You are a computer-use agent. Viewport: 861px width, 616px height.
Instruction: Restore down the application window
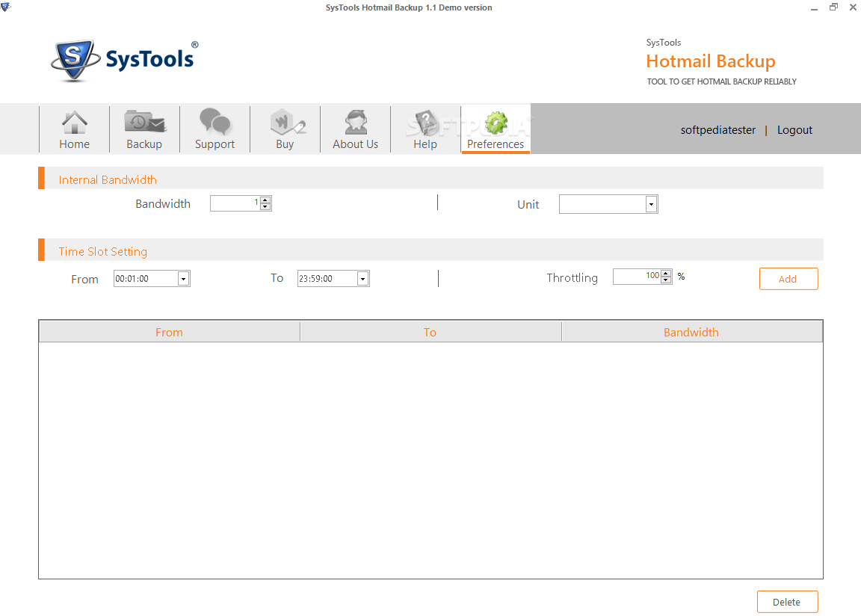tap(833, 7)
